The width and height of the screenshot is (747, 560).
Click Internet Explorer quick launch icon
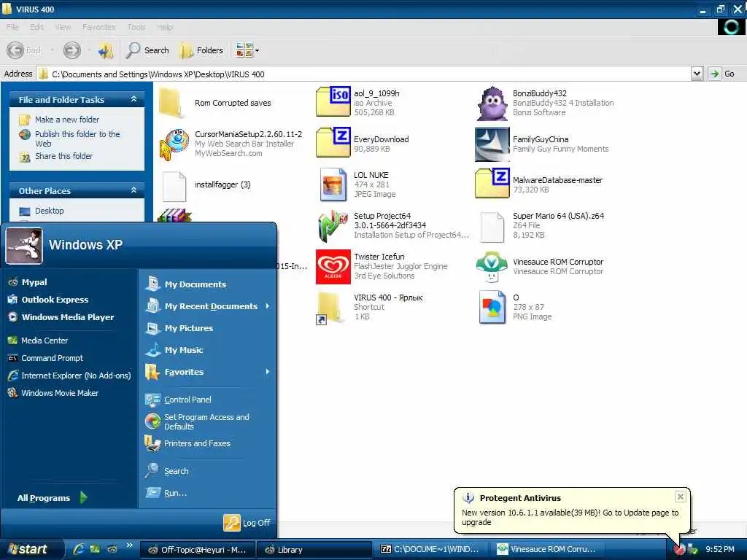pos(79,549)
